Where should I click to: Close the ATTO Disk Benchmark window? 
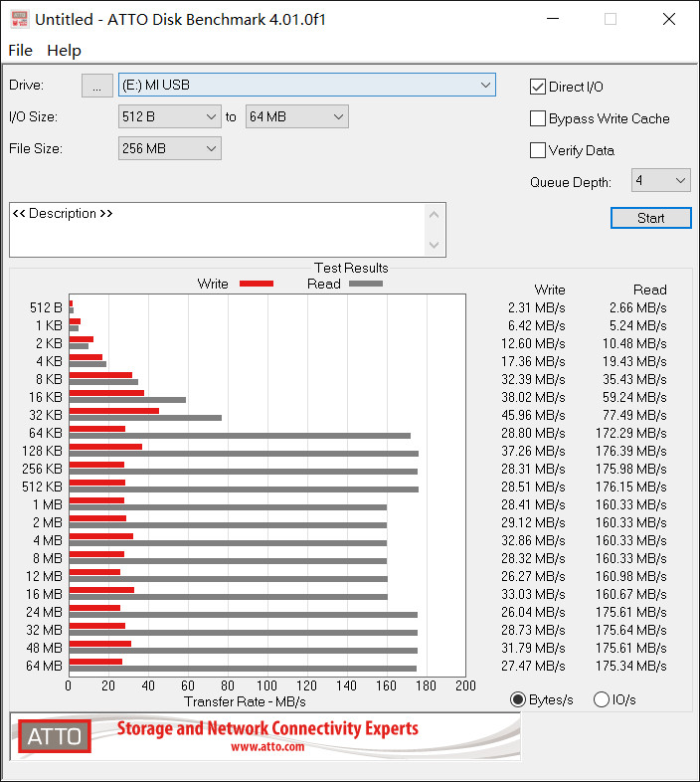669,19
